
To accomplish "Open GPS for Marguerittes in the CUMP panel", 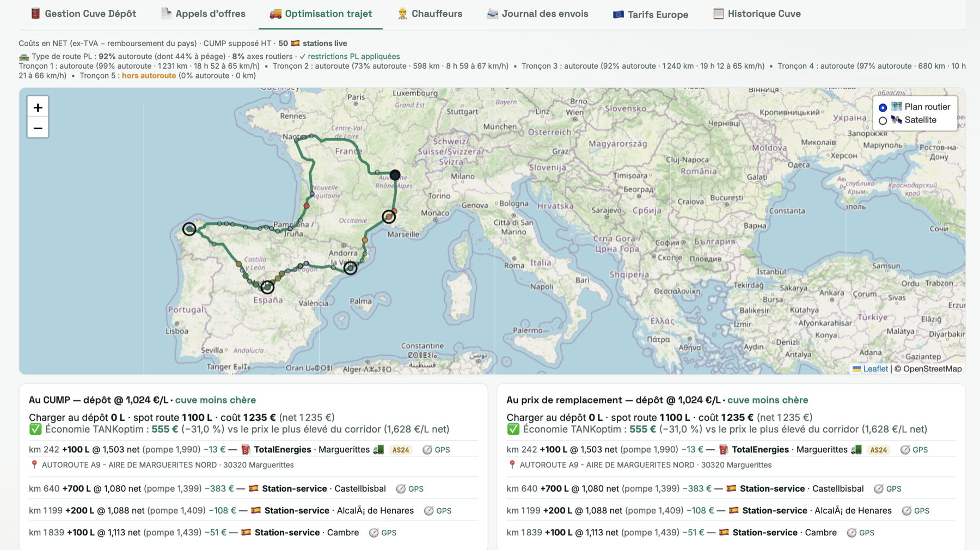I will tap(436, 450).
